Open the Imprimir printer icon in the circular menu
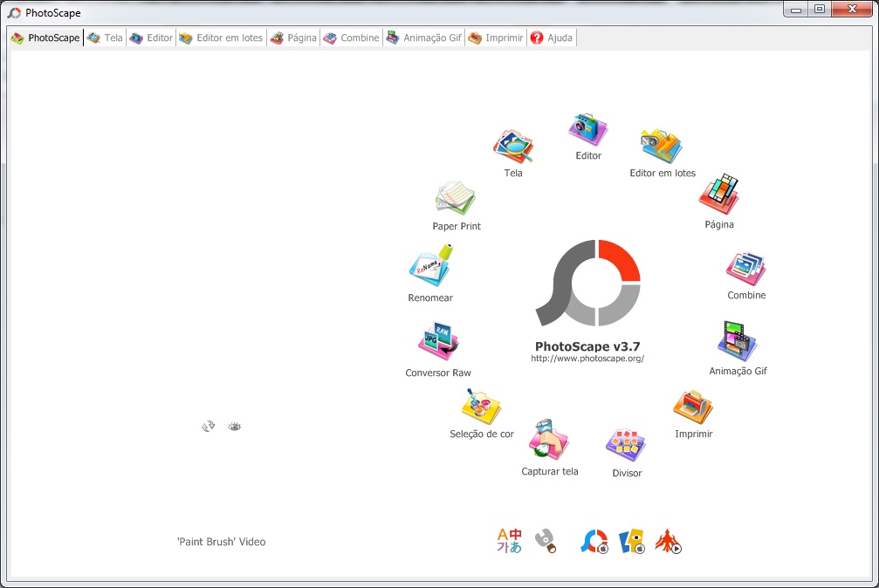 [x=693, y=407]
